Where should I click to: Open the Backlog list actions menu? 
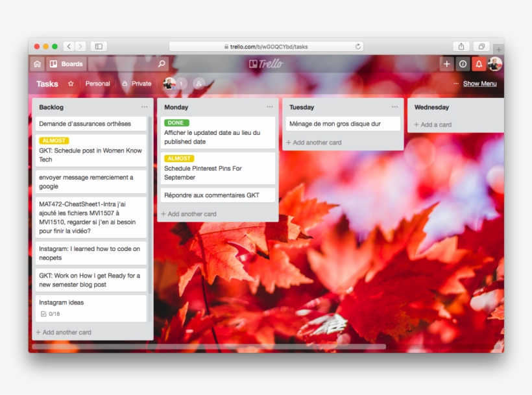(144, 107)
